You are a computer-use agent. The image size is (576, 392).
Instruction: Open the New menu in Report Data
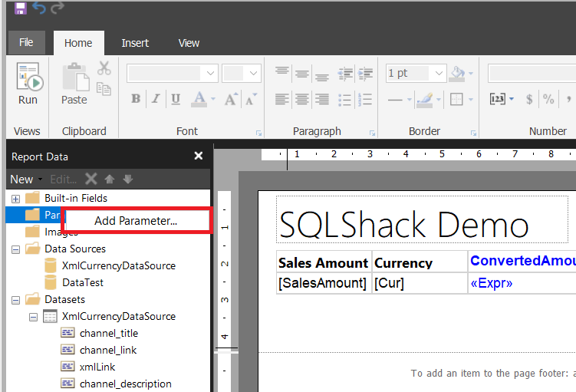coord(25,179)
